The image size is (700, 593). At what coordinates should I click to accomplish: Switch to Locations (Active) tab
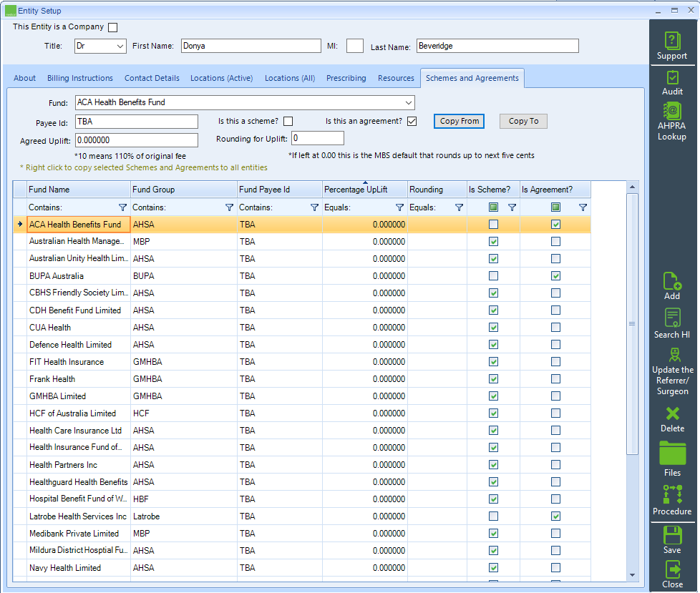(221, 78)
